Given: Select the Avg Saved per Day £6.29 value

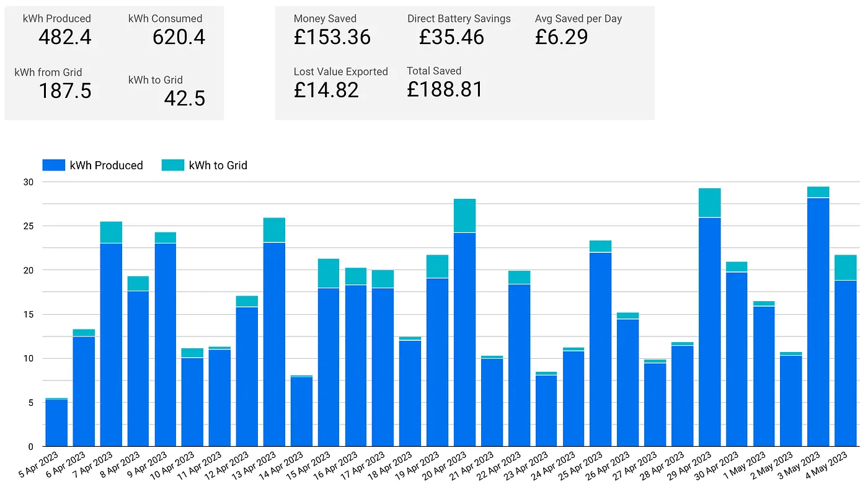Looking at the screenshot, I should click(x=561, y=37).
